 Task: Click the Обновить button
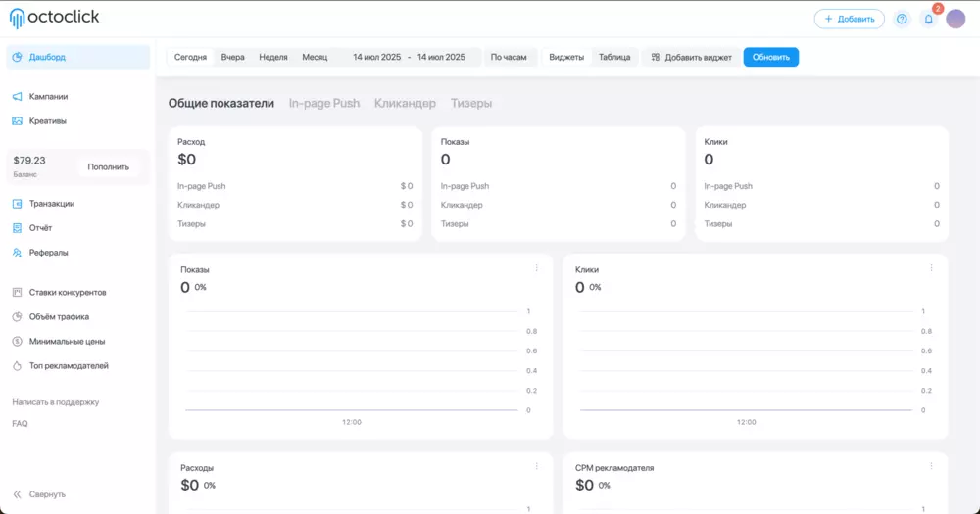[770, 57]
